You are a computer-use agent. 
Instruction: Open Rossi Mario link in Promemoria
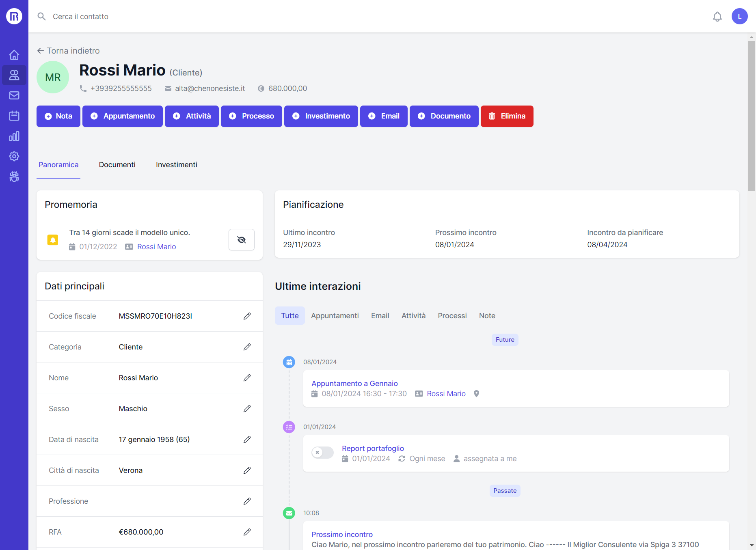pos(156,247)
